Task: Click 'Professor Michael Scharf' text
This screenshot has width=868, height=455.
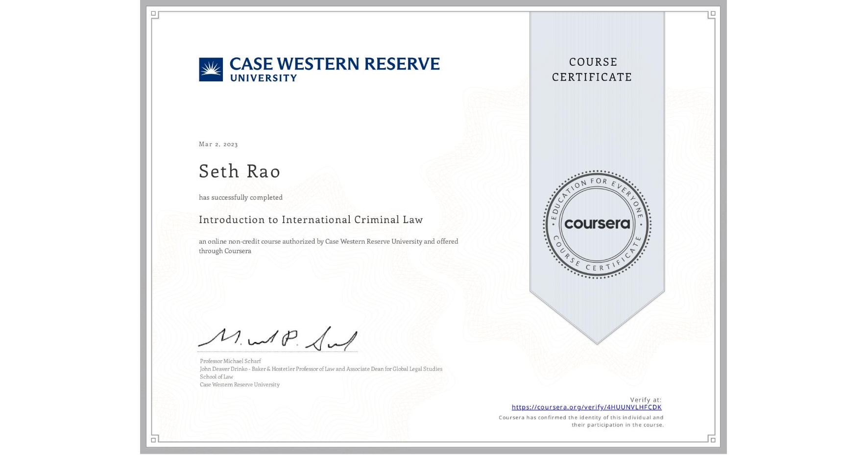Action: pyautogui.click(x=230, y=361)
